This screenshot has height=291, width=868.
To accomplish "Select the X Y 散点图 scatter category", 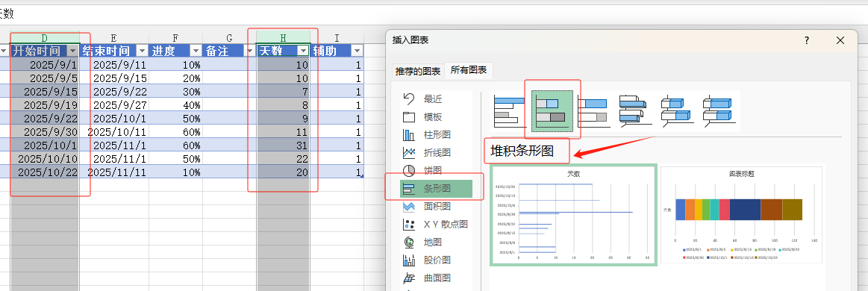I will click(436, 224).
